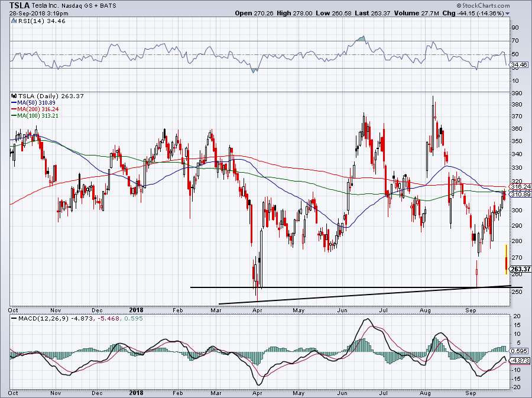
Task: Click the Chg -44.15 (-14.36%) value
Action: click(x=473, y=13)
